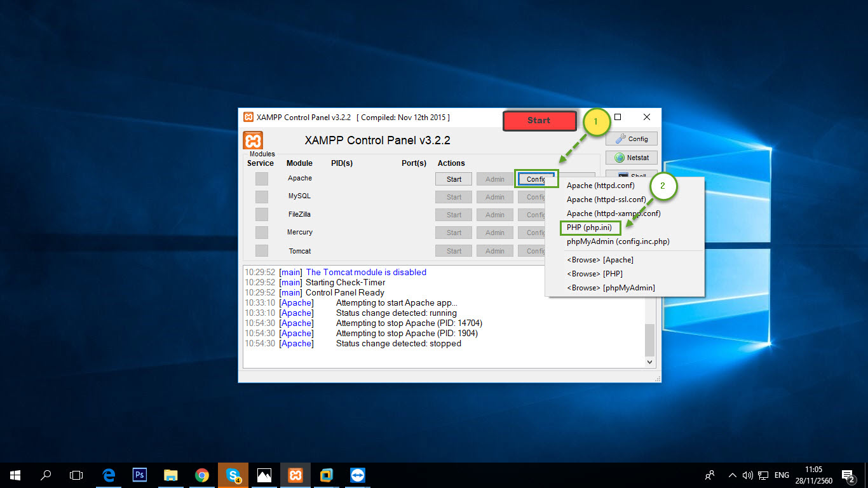Start the Apache module

click(x=454, y=179)
